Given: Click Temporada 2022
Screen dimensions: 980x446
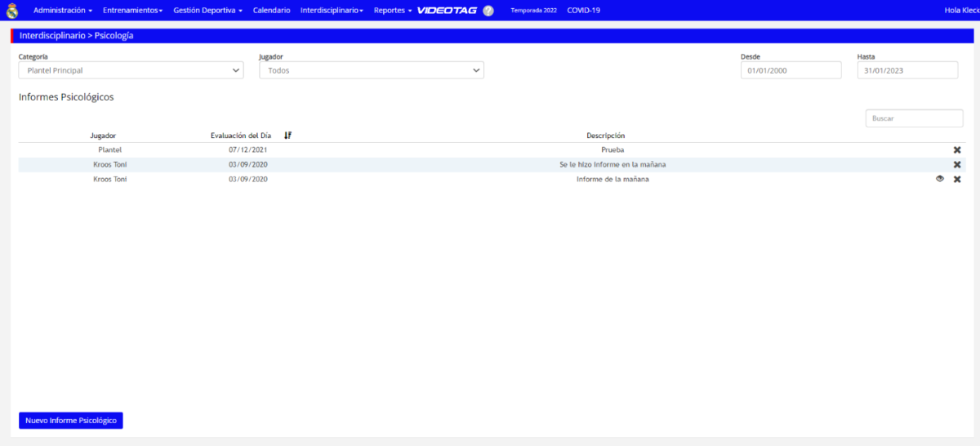Looking at the screenshot, I should pos(533,11).
